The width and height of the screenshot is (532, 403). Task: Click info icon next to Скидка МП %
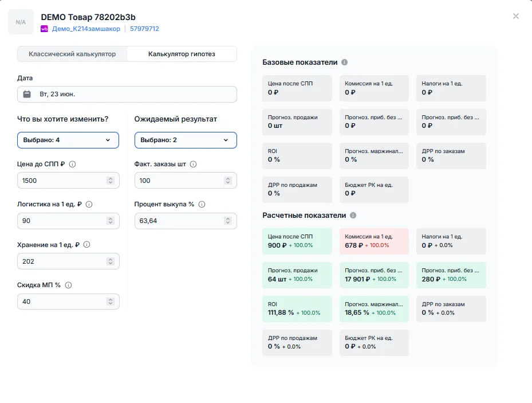tap(68, 285)
